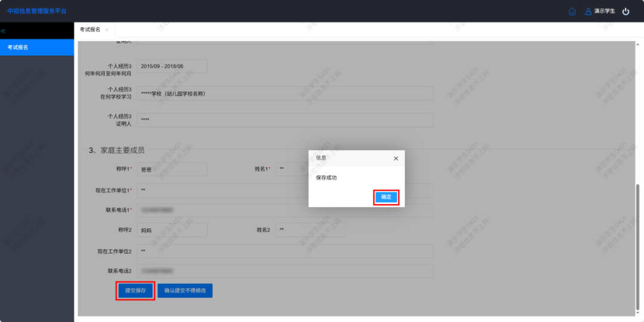Click the 个人经历3 证明人 field
Viewport: 644px width, 322px height.
pos(285,120)
